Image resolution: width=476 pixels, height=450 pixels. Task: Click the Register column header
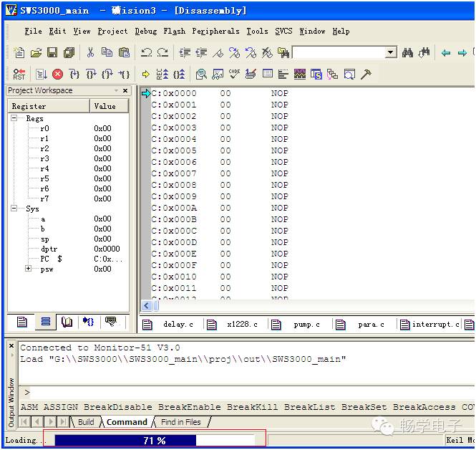pos(49,106)
